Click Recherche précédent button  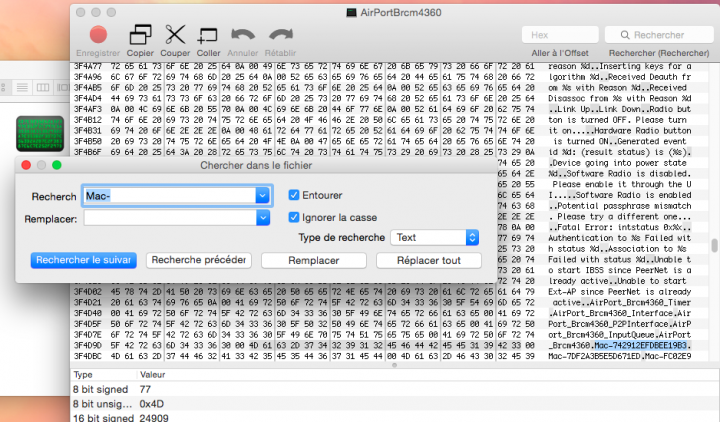[x=199, y=260]
